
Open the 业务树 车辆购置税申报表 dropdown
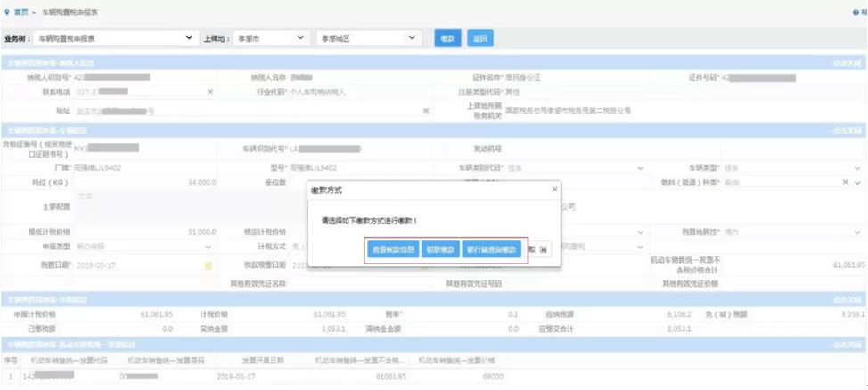click(114, 38)
